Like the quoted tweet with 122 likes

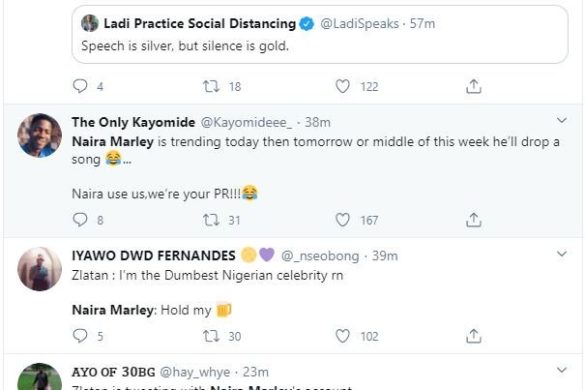pos(342,86)
